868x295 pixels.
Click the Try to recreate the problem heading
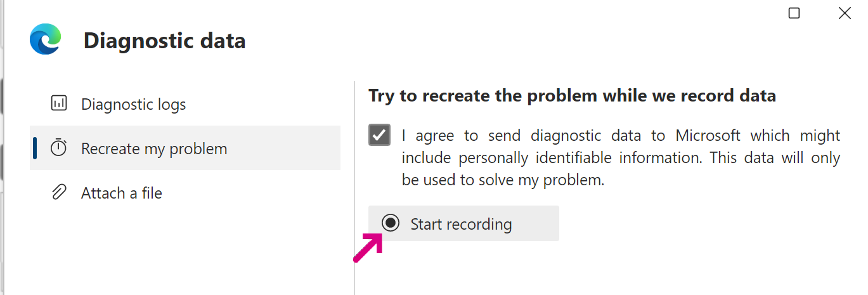(x=572, y=96)
